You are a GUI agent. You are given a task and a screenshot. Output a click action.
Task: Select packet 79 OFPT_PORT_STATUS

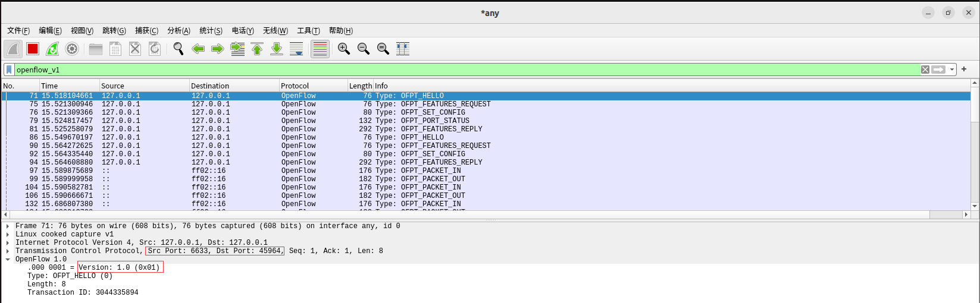pos(486,121)
